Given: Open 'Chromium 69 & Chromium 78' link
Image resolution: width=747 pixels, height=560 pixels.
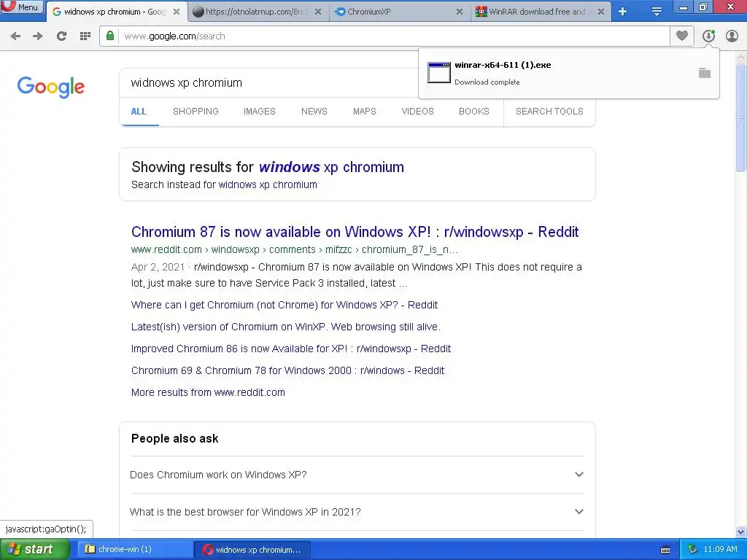Looking at the screenshot, I should 287,370.
